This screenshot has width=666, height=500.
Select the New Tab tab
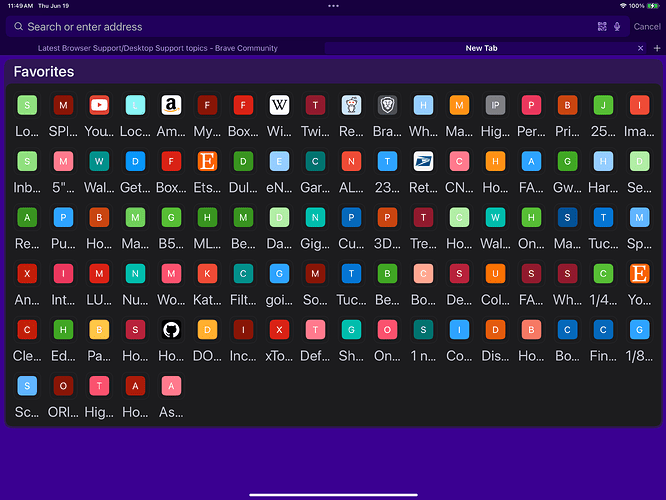[481, 48]
